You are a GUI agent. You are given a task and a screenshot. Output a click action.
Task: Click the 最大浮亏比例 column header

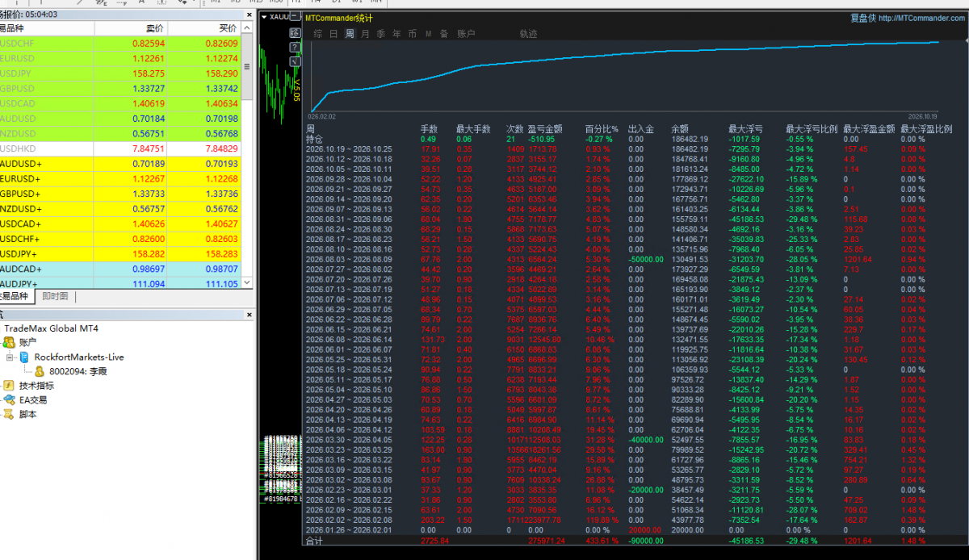coord(810,128)
